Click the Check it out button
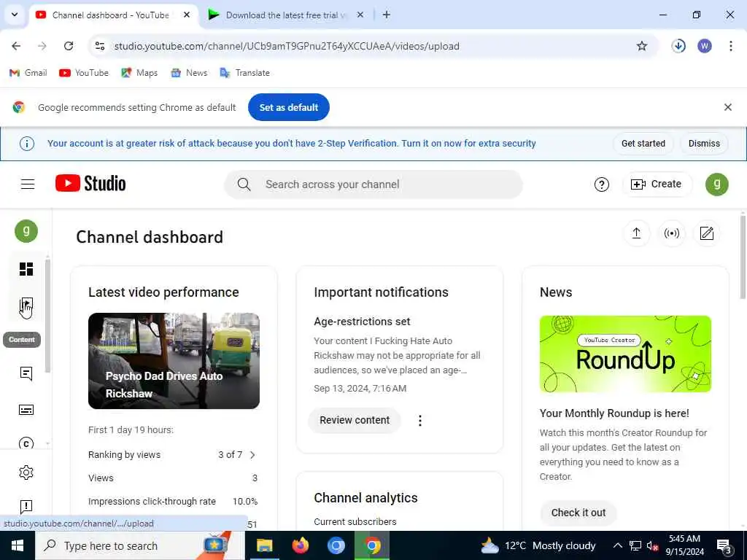This screenshot has width=747, height=560. 578,513
